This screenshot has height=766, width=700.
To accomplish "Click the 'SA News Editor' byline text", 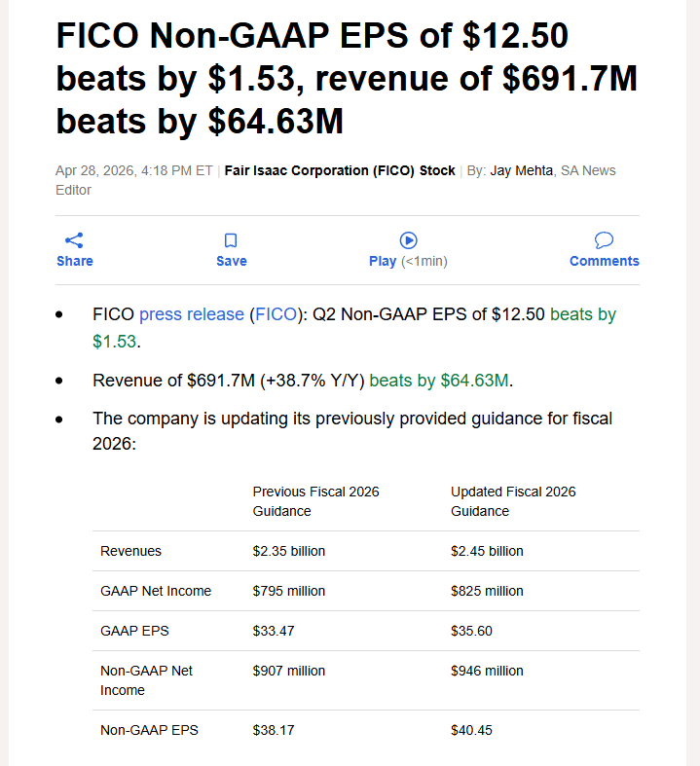I will [336, 180].
